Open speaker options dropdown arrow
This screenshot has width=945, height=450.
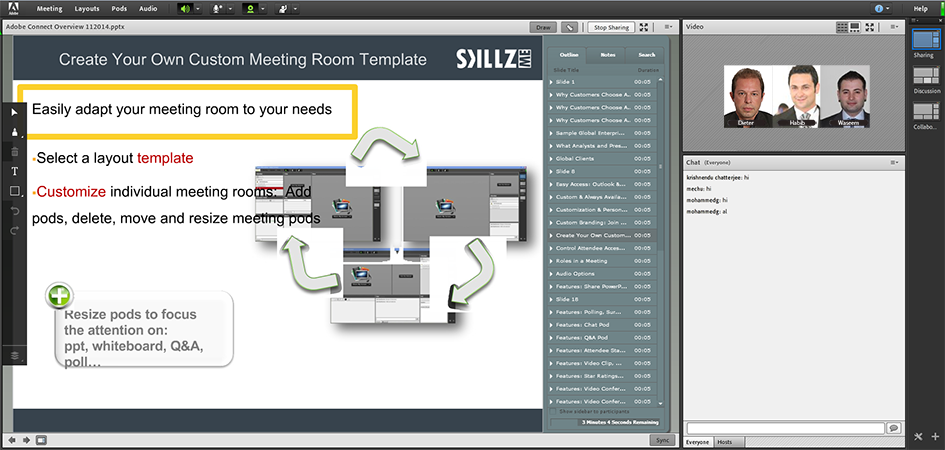point(198,9)
